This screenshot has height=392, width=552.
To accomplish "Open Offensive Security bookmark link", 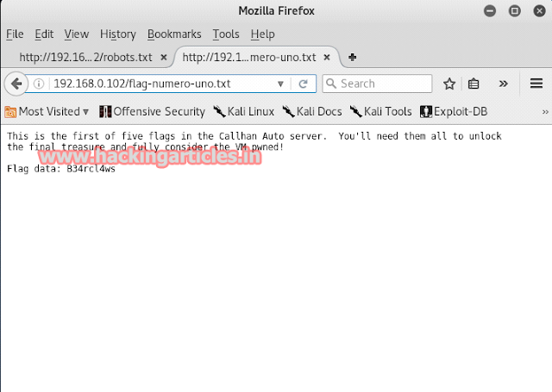I will click(x=159, y=112).
